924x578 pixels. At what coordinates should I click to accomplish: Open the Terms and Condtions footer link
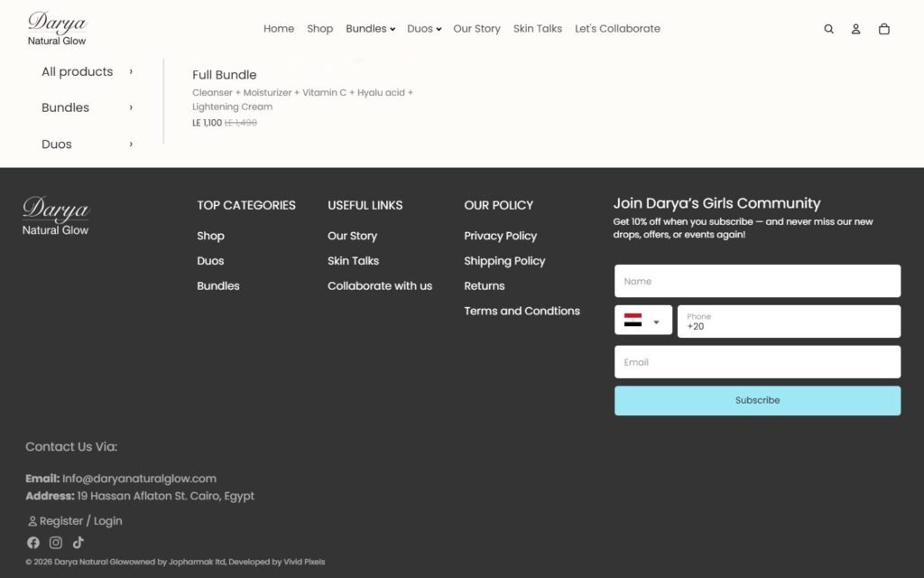click(522, 311)
